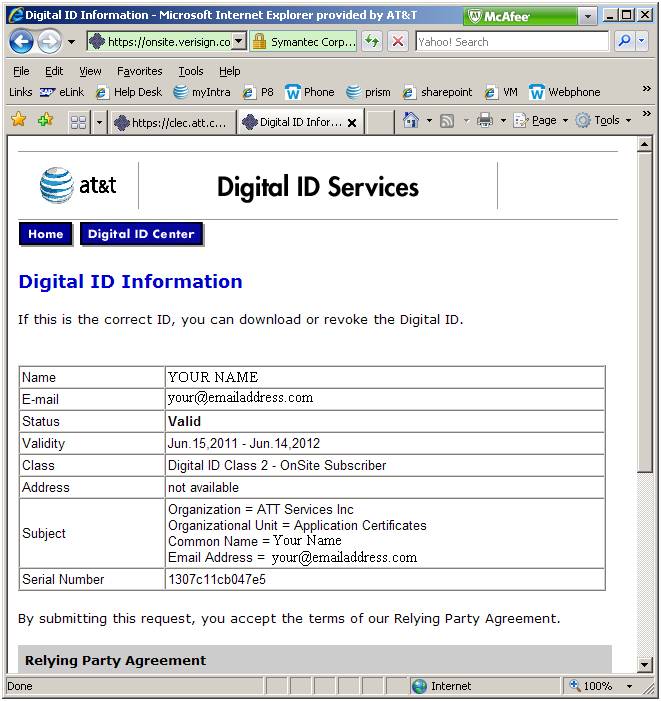Image resolution: width=661 pixels, height=701 pixels.
Task: Click the Favorites Center star icon
Action: point(19,119)
